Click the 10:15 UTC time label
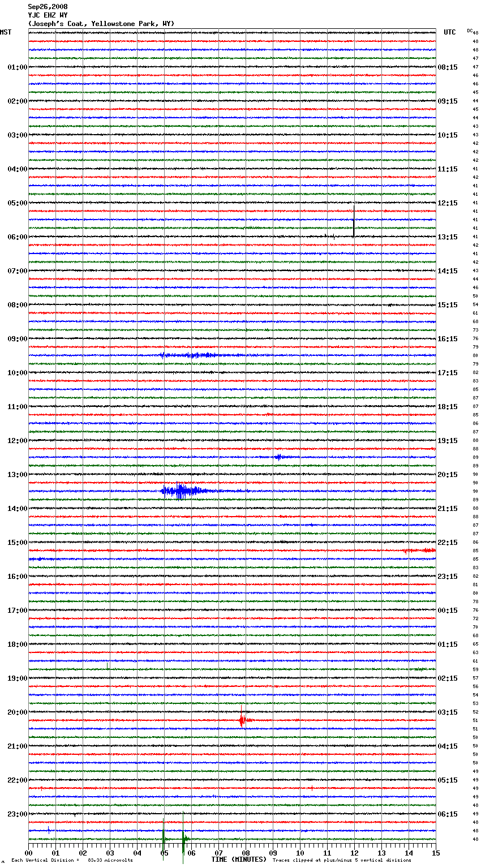Screen dimensions: 481x868 coord(448,135)
